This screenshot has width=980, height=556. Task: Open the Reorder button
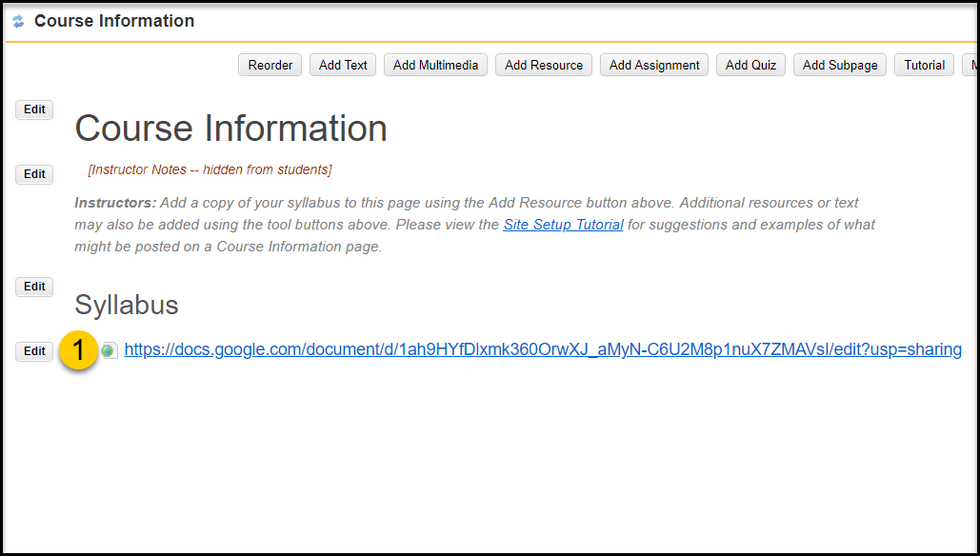pos(270,65)
